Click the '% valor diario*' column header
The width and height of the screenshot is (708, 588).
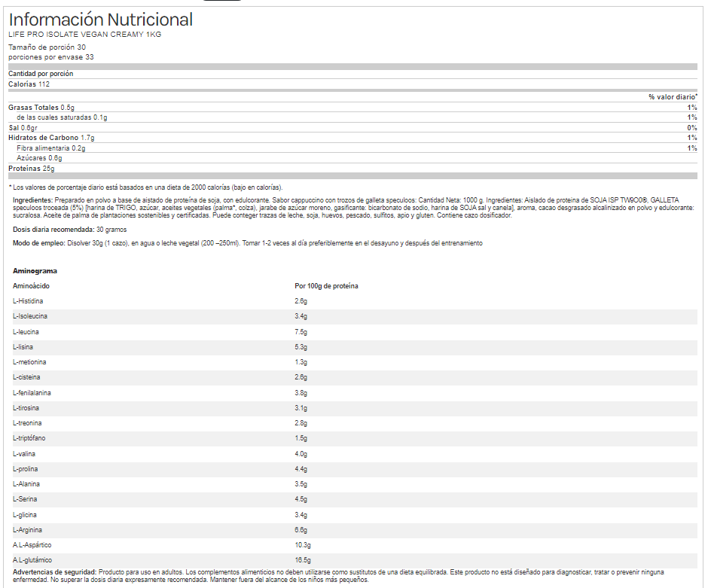672,97
